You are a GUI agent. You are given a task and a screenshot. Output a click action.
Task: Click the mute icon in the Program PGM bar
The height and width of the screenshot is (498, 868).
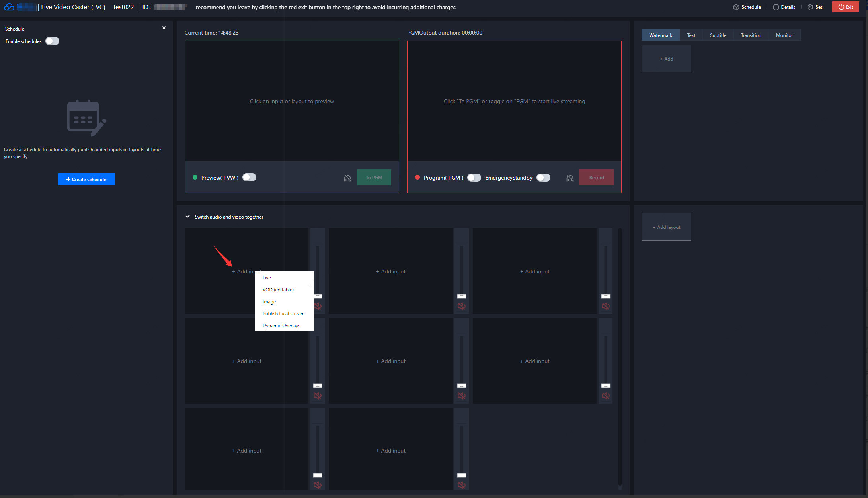[x=570, y=178]
